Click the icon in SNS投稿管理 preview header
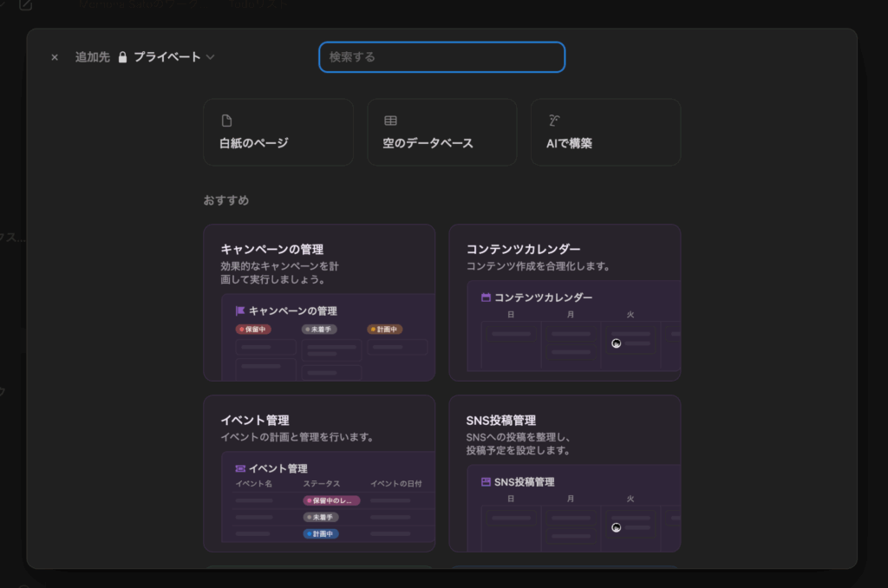888x588 pixels. point(486,481)
